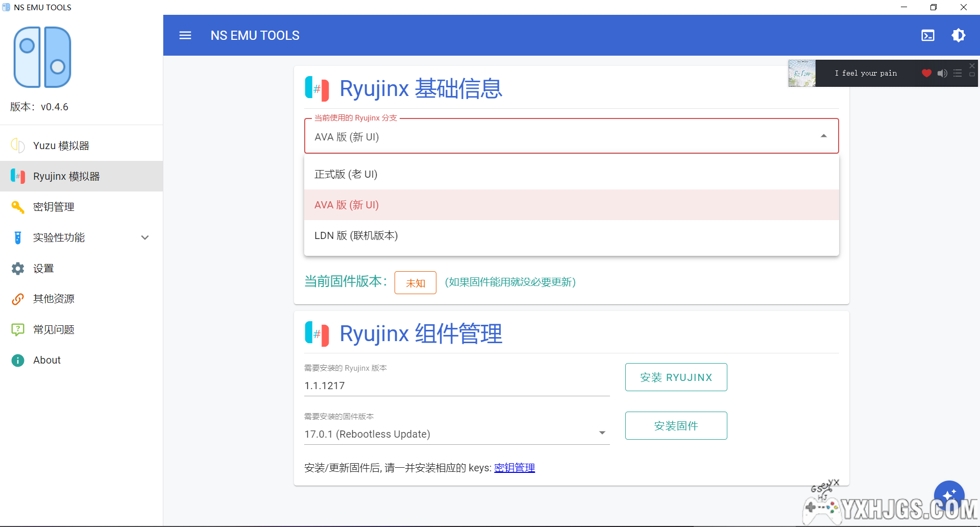The width and height of the screenshot is (980, 527).
Task: Toggle the dark/light theme icon
Action: coord(958,35)
